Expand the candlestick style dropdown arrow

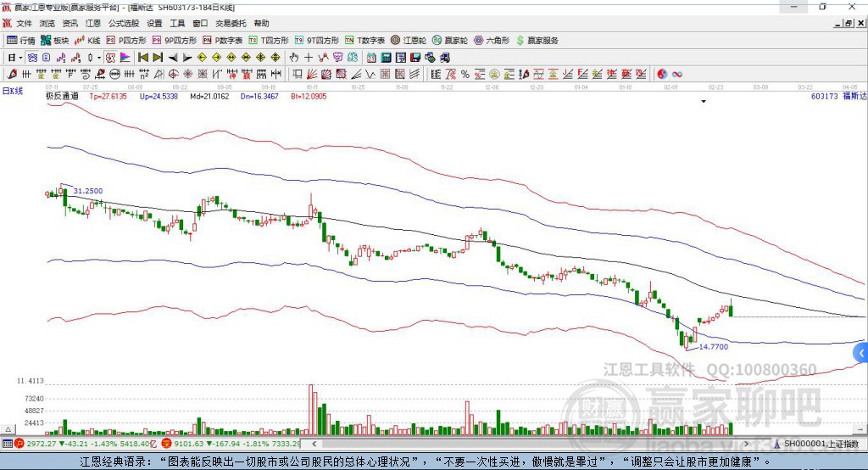click(x=99, y=58)
